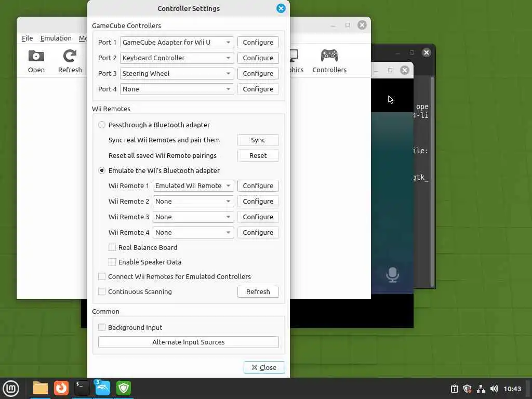Click the terminal window scrollbar

(432, 182)
